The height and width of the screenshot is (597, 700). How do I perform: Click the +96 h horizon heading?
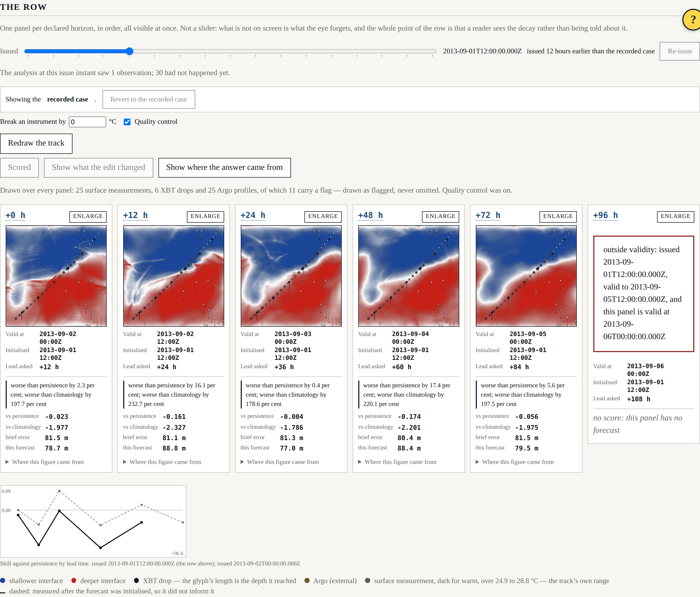click(x=606, y=216)
